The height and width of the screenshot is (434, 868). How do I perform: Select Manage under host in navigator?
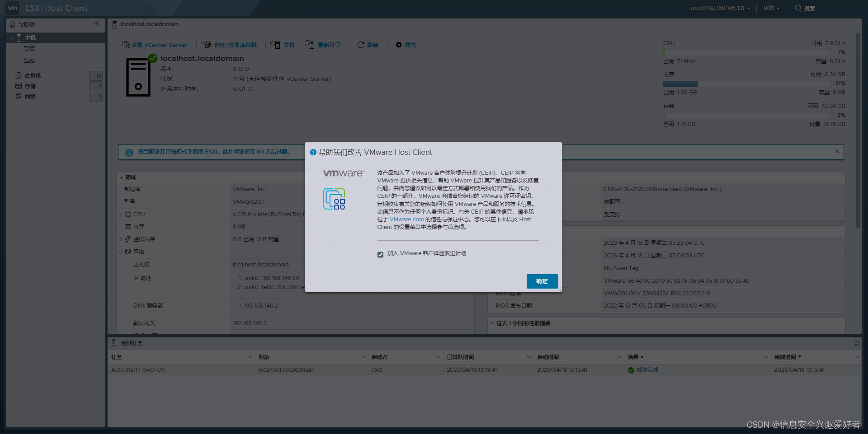tap(29, 48)
